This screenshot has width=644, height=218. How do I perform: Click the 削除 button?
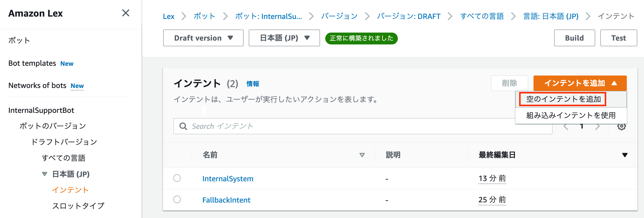(x=510, y=83)
